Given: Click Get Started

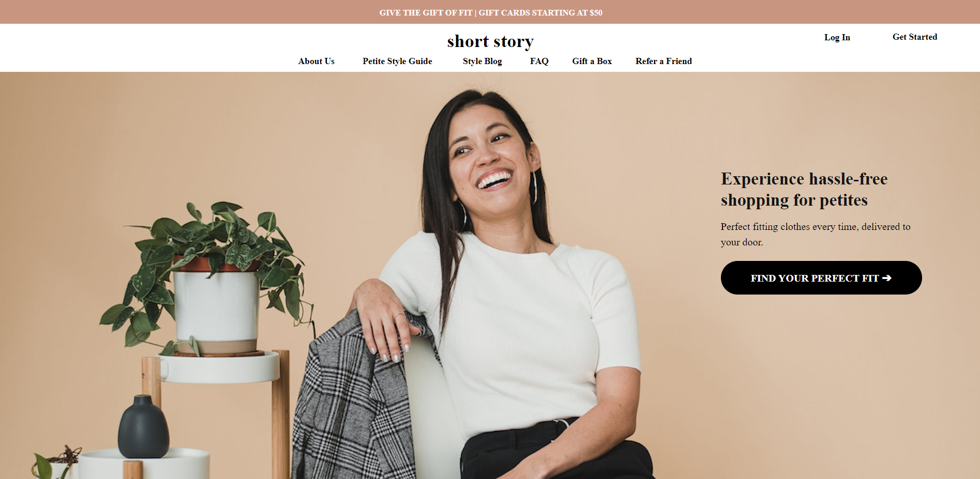Looking at the screenshot, I should (x=914, y=37).
